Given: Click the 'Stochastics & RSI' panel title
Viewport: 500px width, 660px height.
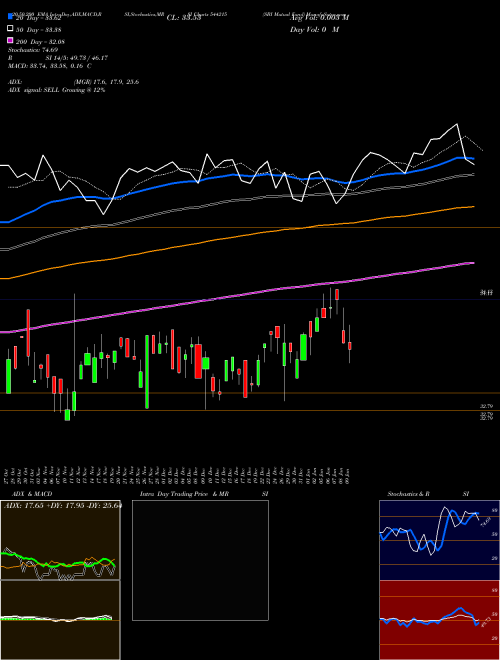Looking at the screenshot, I should [x=428, y=494].
